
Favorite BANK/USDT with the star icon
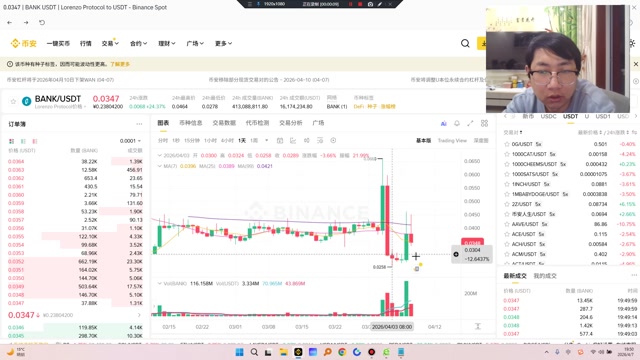point(13,101)
